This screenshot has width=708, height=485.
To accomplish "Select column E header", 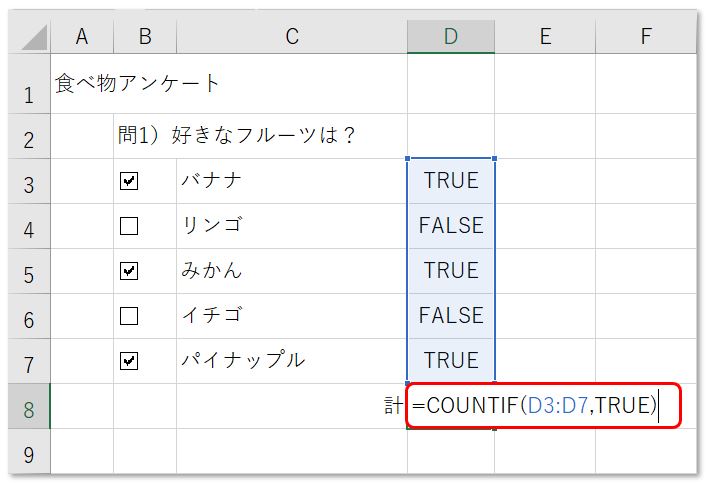I will click(544, 37).
